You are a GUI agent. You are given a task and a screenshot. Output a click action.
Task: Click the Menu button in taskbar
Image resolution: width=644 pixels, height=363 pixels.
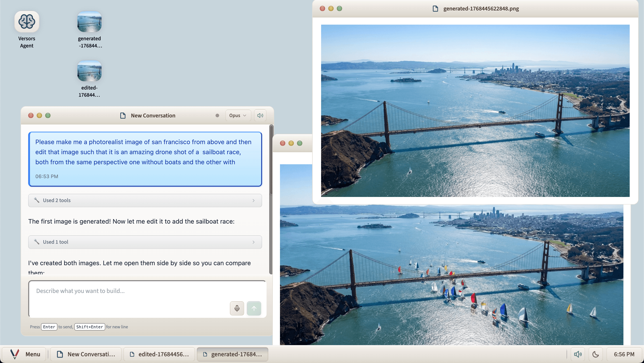[25, 354]
